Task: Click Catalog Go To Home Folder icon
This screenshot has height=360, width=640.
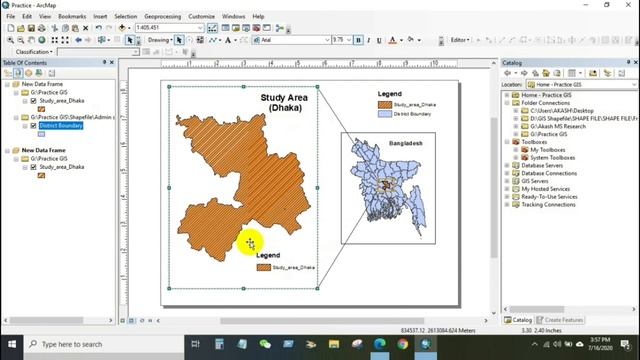Action: [x=546, y=73]
